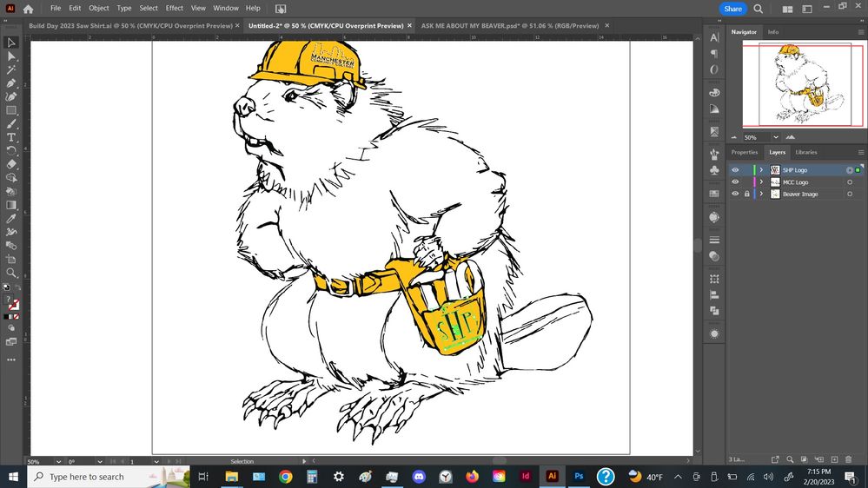Open the OpenType panel icon
The height and width of the screenshot is (488, 868).
pos(715,69)
